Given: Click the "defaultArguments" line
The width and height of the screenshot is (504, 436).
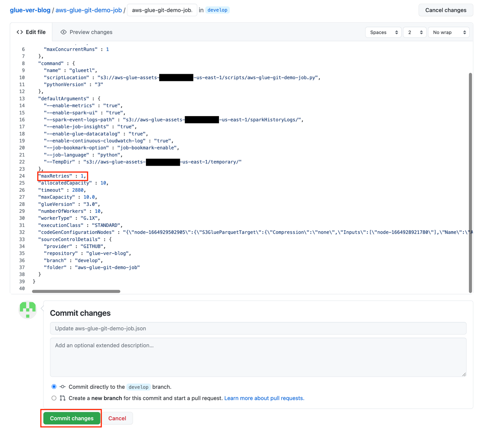Looking at the screenshot, I should coord(69,99).
